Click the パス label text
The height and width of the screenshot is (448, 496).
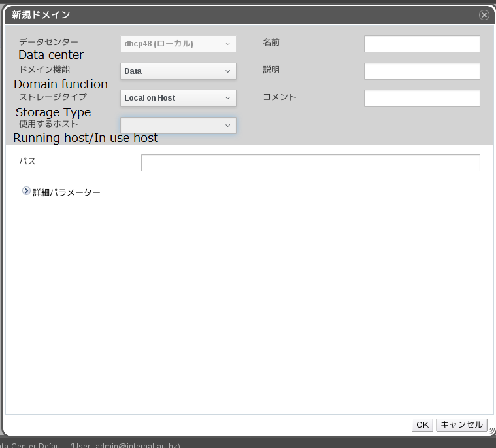27,161
